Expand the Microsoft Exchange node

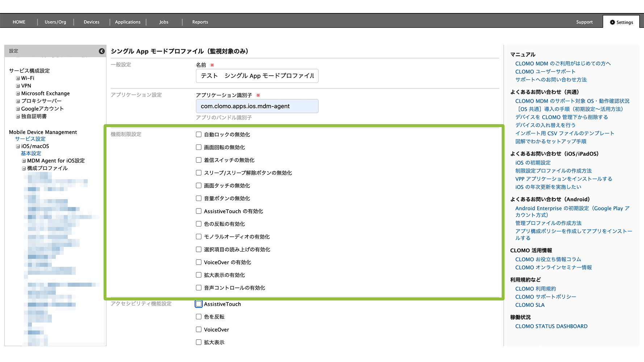pos(18,93)
